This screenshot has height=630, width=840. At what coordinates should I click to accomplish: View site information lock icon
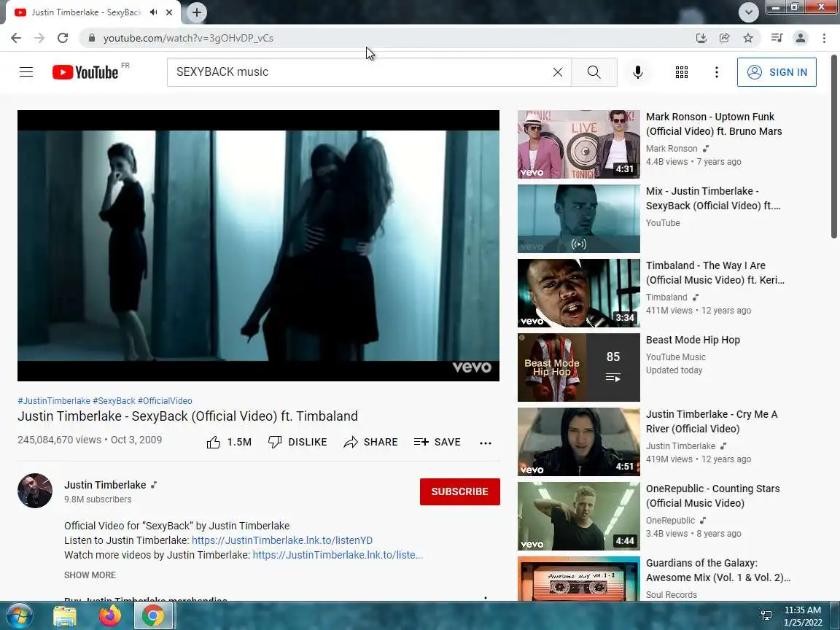(92, 38)
